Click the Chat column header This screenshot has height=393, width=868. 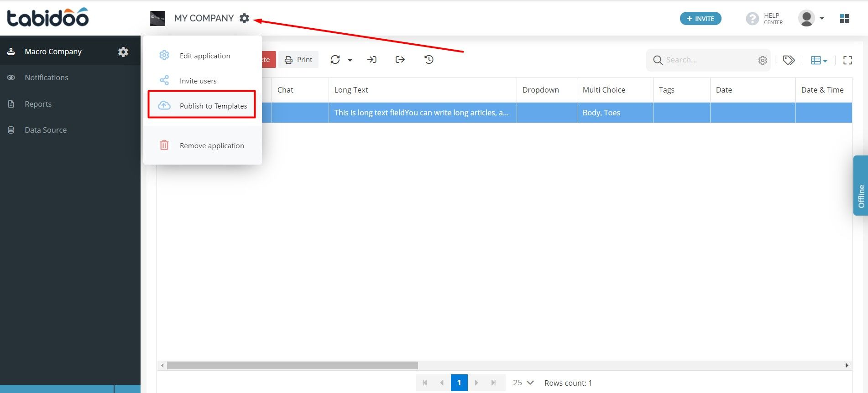coord(300,90)
